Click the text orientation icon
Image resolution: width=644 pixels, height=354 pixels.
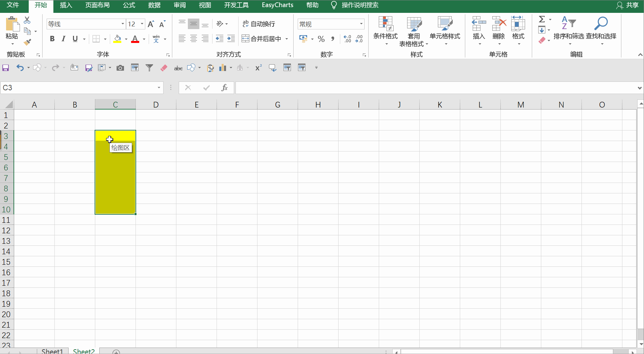point(220,24)
